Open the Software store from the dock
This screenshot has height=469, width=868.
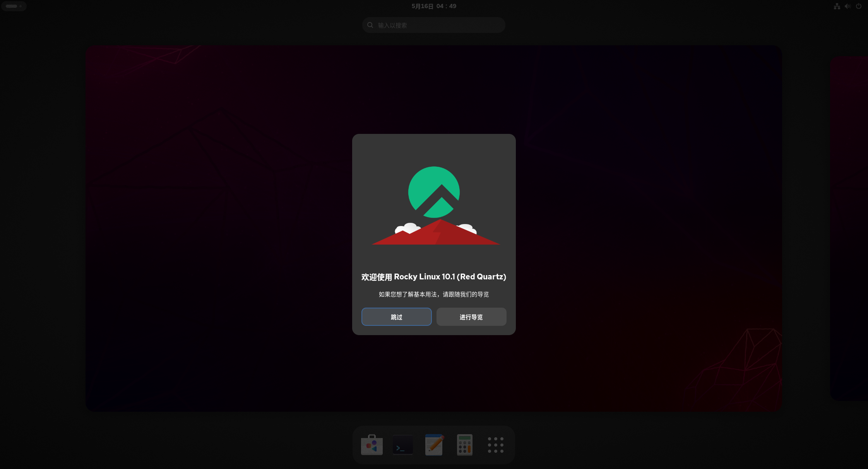pos(372,445)
